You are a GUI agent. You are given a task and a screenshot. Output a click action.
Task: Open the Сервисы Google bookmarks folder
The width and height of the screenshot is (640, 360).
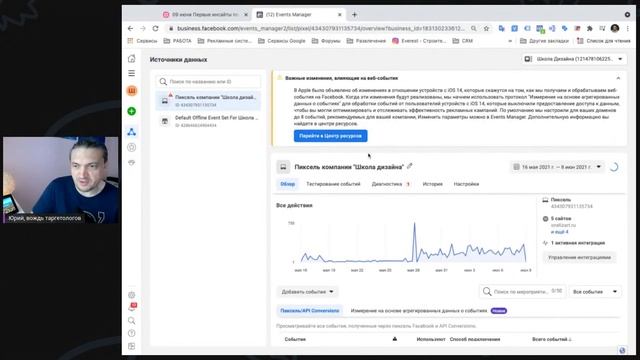(x=282, y=41)
